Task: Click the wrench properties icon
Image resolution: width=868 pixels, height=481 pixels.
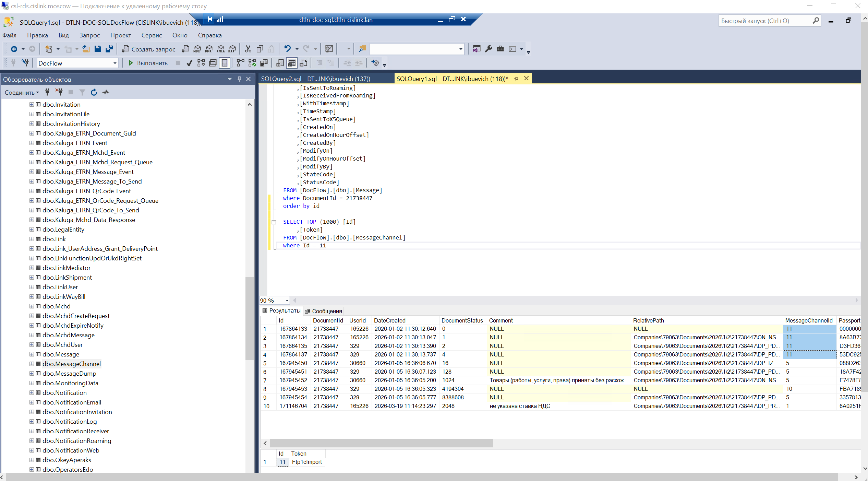Action: [489, 49]
